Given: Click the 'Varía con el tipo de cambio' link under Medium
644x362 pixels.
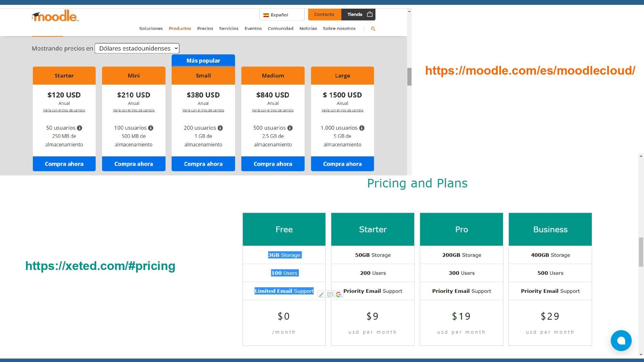Looking at the screenshot, I should click(x=273, y=110).
